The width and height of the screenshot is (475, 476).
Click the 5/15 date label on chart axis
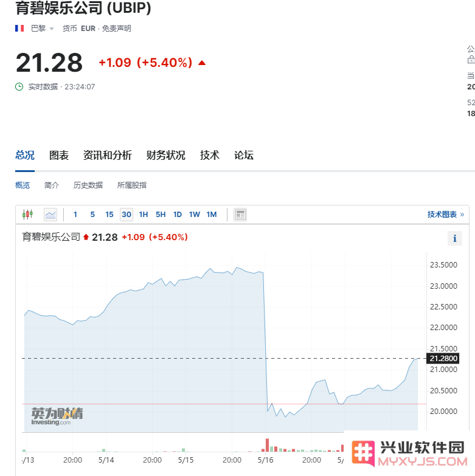(x=185, y=460)
